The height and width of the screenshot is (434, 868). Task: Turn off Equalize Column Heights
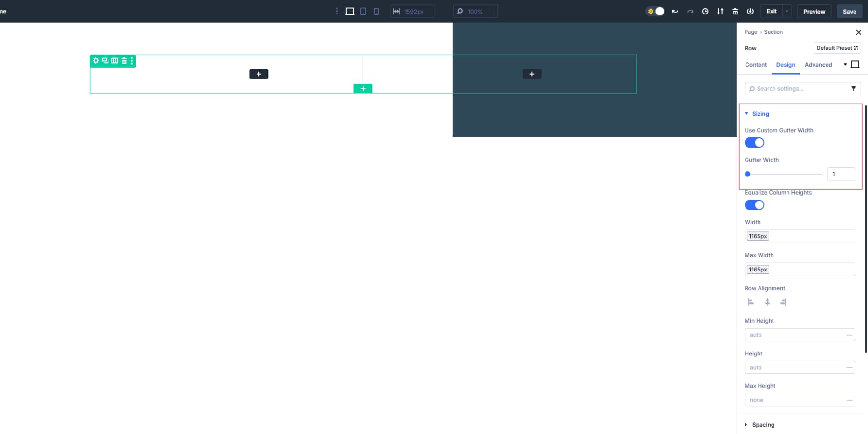point(754,204)
